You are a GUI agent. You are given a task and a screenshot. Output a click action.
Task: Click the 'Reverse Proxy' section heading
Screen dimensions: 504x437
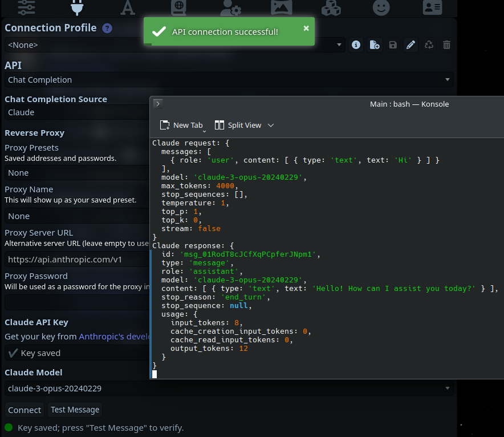point(34,133)
